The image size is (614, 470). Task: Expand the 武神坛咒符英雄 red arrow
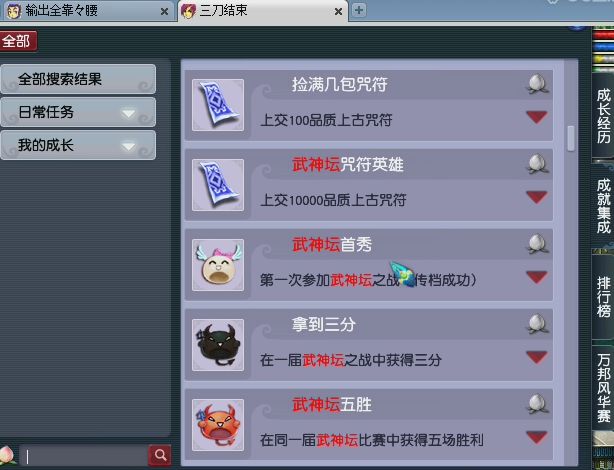537,197
